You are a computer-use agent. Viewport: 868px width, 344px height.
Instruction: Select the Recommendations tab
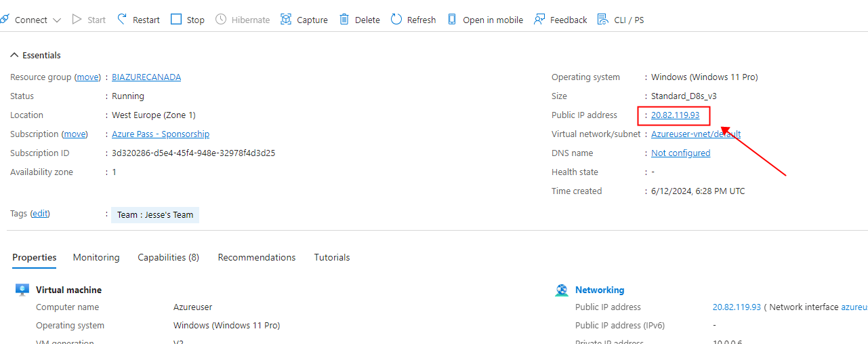click(257, 257)
